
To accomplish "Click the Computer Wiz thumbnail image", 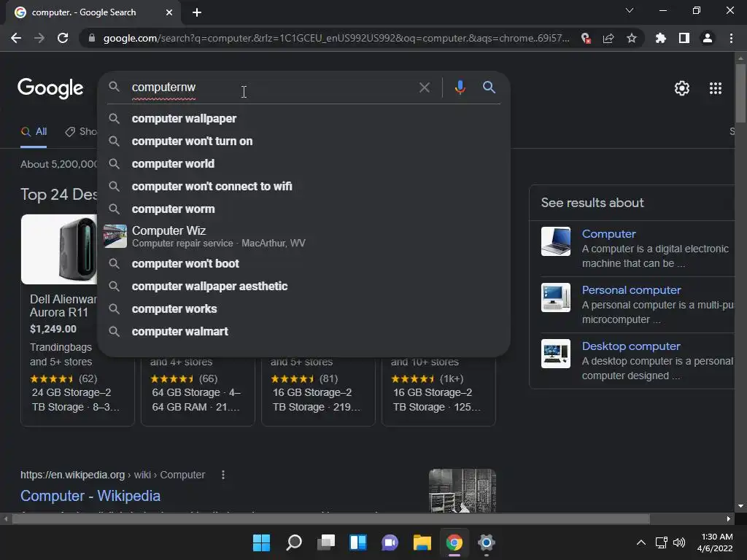I will tap(115, 236).
